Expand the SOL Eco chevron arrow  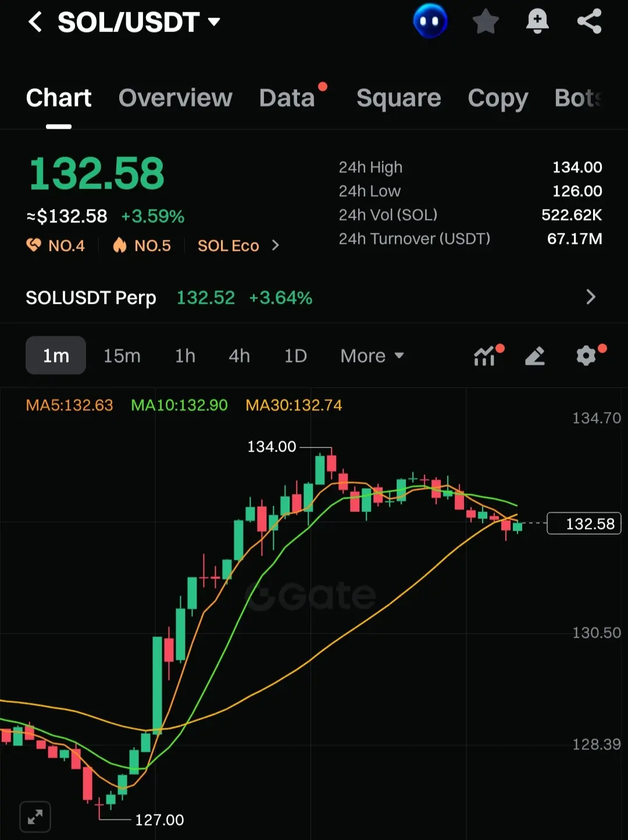[x=276, y=245]
